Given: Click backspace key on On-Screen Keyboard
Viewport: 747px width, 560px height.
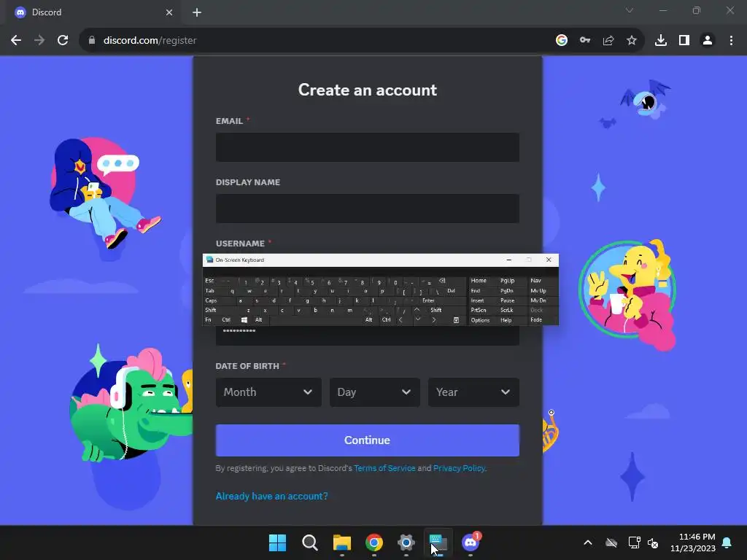Looking at the screenshot, I should tap(448, 281).
